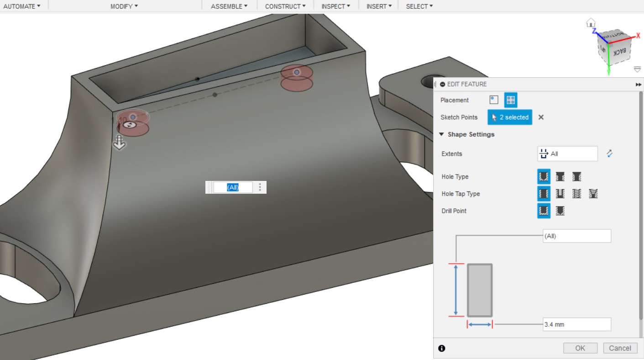Open the Extents dropdown set to All
This screenshot has height=360, width=644.
click(x=567, y=154)
